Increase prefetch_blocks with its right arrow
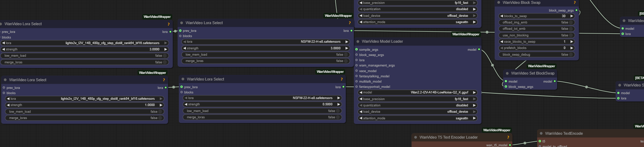 click(572, 48)
